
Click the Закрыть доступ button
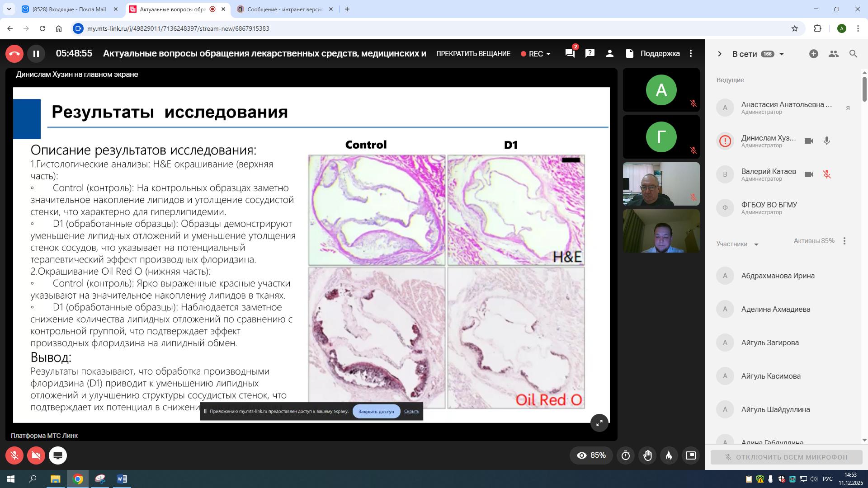tap(376, 412)
